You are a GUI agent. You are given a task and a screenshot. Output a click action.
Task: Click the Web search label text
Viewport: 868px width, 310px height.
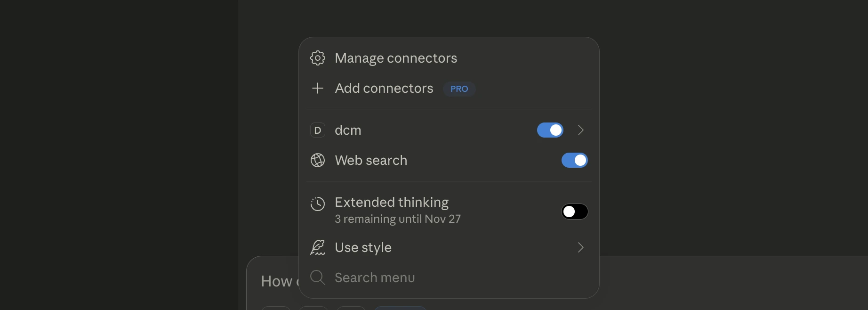tap(371, 160)
